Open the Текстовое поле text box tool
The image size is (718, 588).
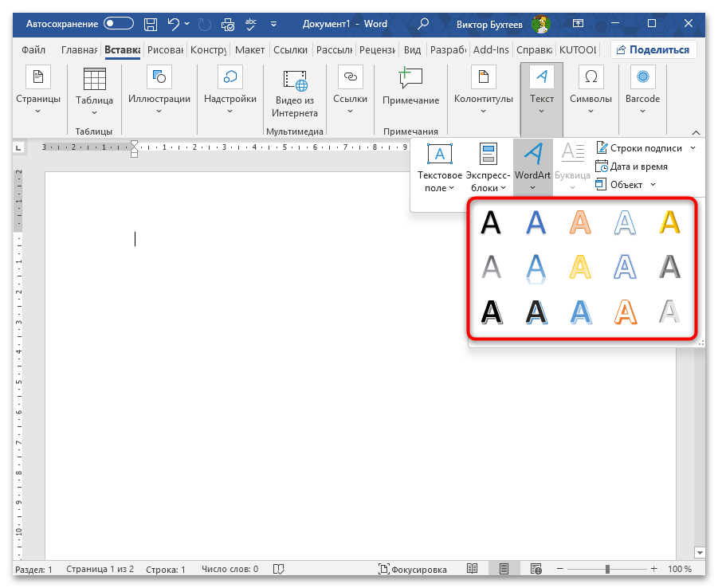pyautogui.click(x=440, y=167)
